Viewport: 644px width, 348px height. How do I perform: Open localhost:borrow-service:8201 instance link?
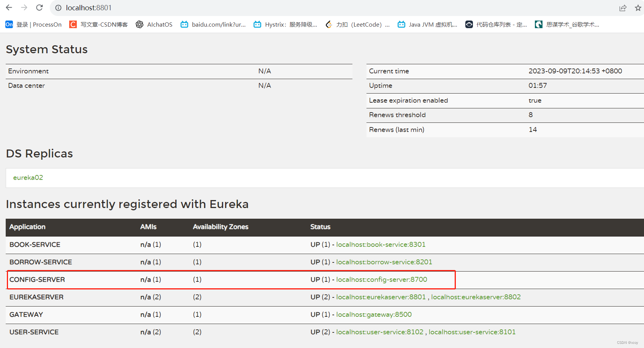click(384, 262)
